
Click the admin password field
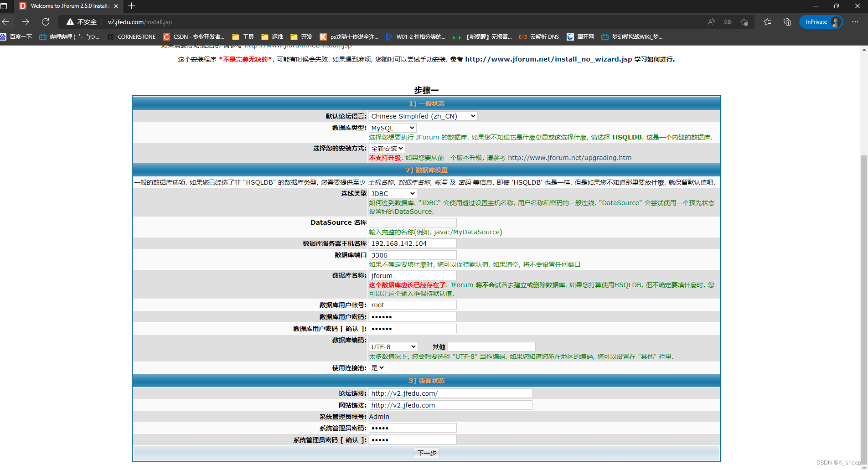pyautogui.click(x=413, y=428)
